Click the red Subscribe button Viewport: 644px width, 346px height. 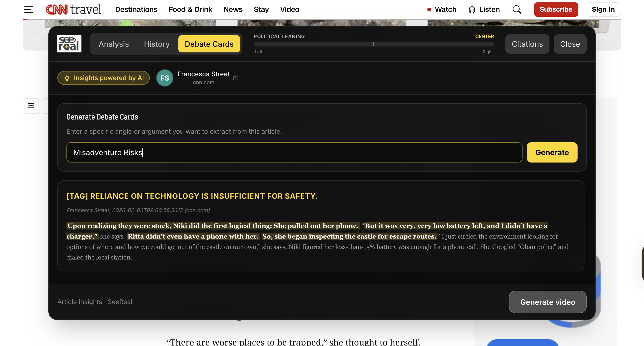coord(556,10)
